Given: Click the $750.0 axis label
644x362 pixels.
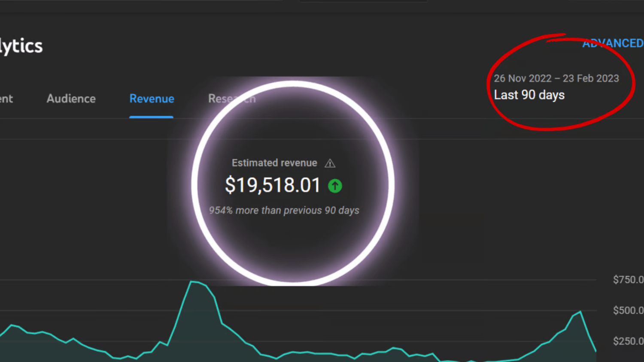Looking at the screenshot, I should [628, 280].
